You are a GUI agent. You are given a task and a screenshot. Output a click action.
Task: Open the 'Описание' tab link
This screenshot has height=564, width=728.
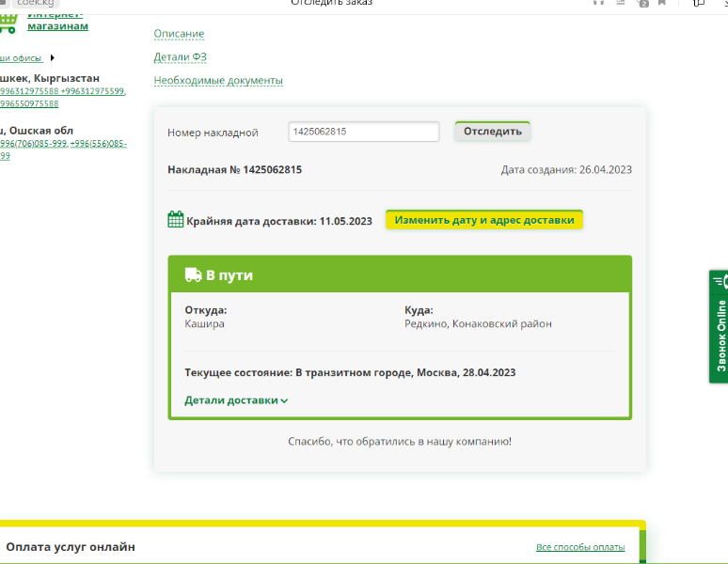tap(179, 34)
